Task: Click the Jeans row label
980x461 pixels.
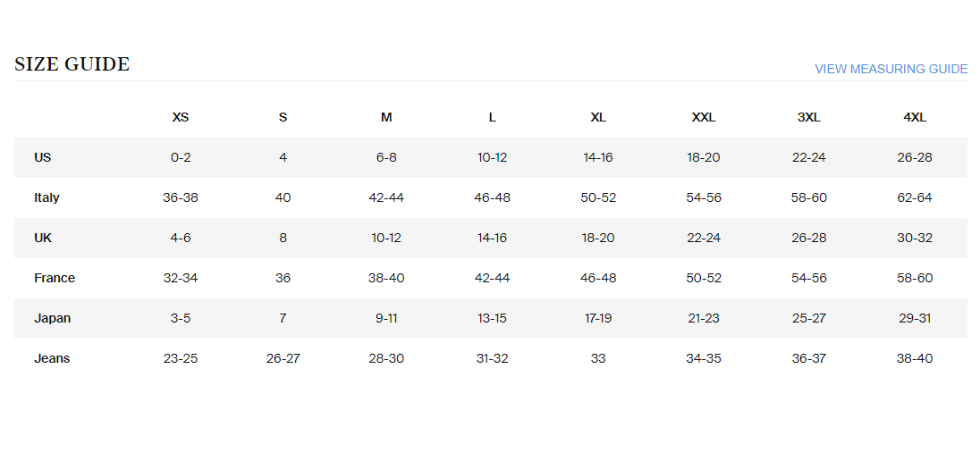Action: click(52, 358)
